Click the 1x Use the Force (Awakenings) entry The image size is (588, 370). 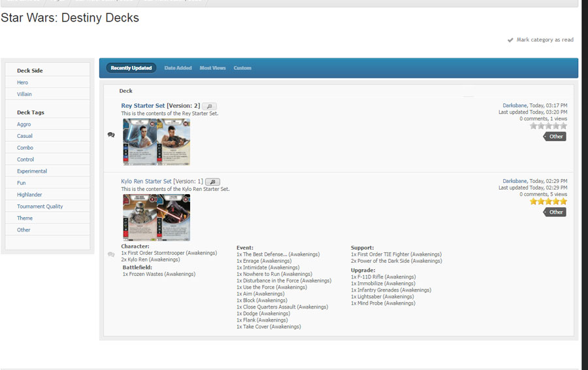pos(272,287)
